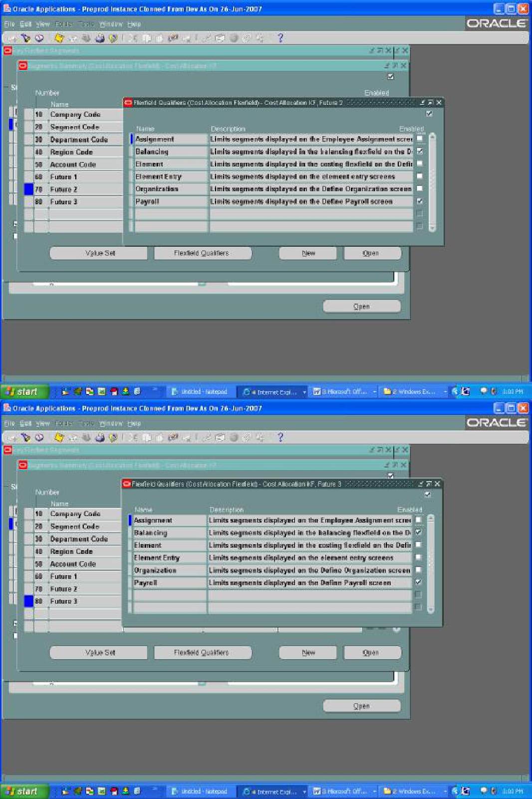Click the Zoom icon in top Oracle toolbar

pyautogui.click(x=220, y=38)
